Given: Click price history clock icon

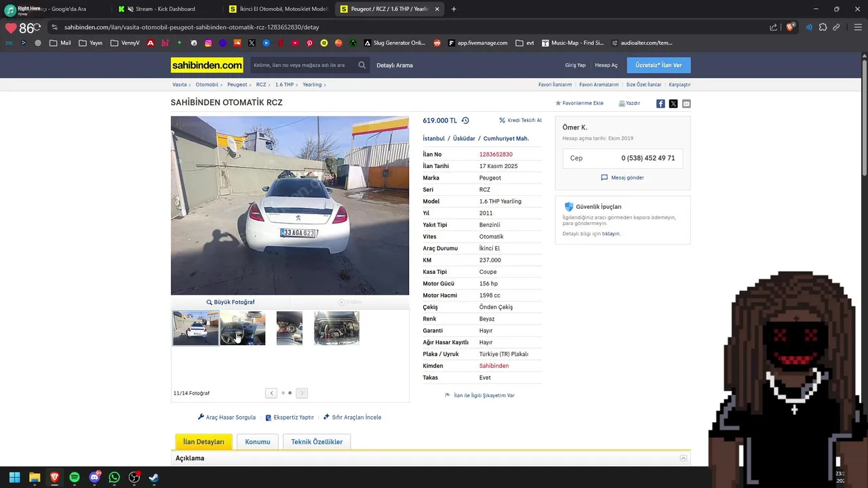Looking at the screenshot, I should (x=465, y=121).
